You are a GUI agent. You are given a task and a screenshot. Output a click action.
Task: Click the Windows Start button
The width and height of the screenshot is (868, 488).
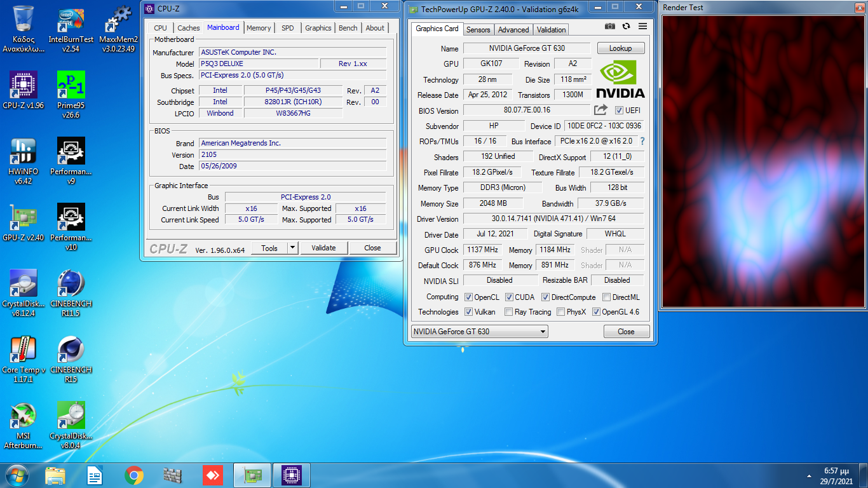tap(16, 475)
